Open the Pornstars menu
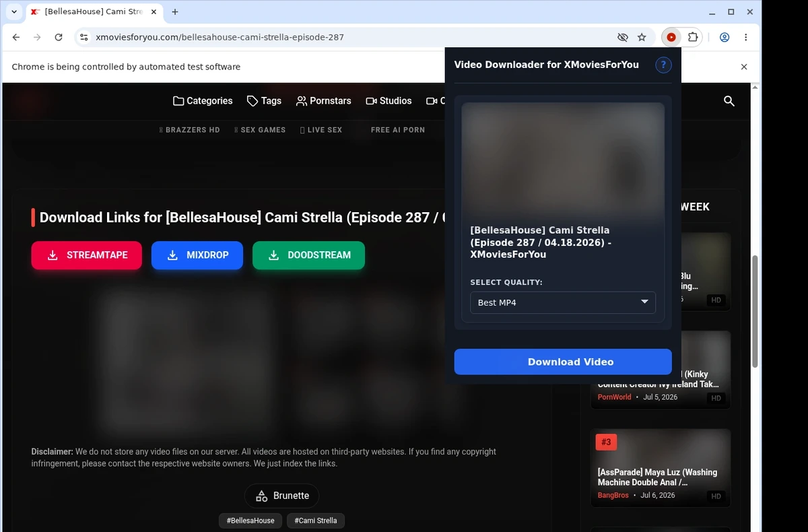The width and height of the screenshot is (808, 532). (x=324, y=101)
